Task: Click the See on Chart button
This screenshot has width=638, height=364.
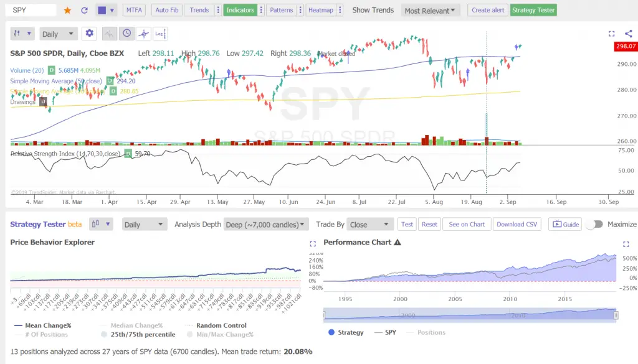Action: point(467,224)
